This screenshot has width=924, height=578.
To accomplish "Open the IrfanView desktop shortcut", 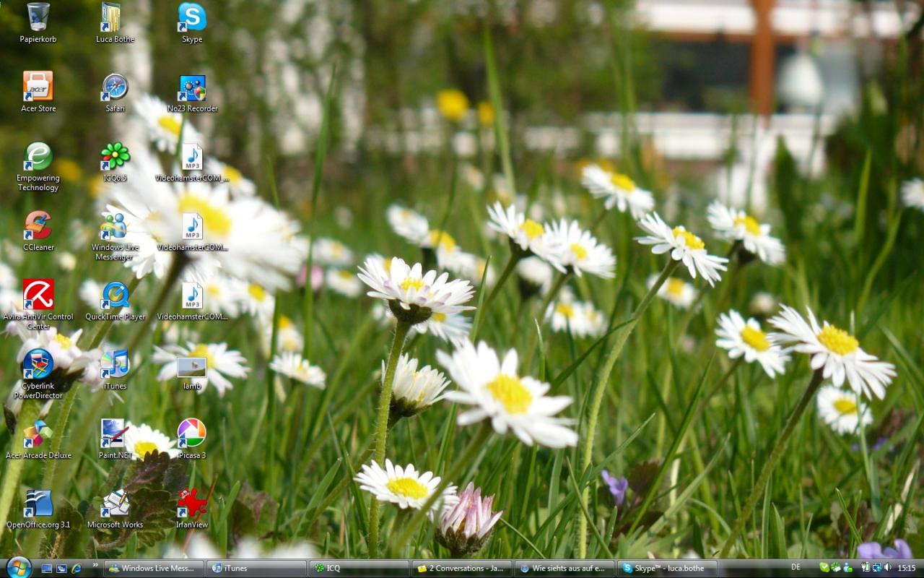I will 191,503.
